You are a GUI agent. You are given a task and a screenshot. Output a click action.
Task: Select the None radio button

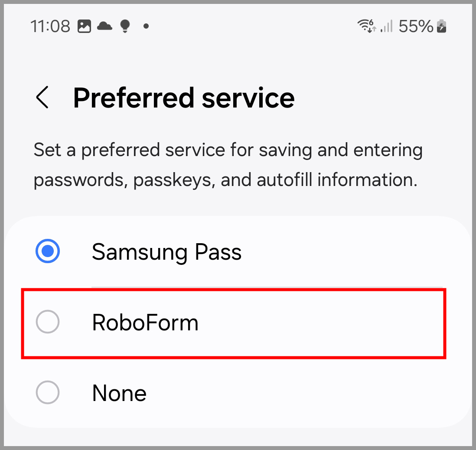[x=48, y=392]
